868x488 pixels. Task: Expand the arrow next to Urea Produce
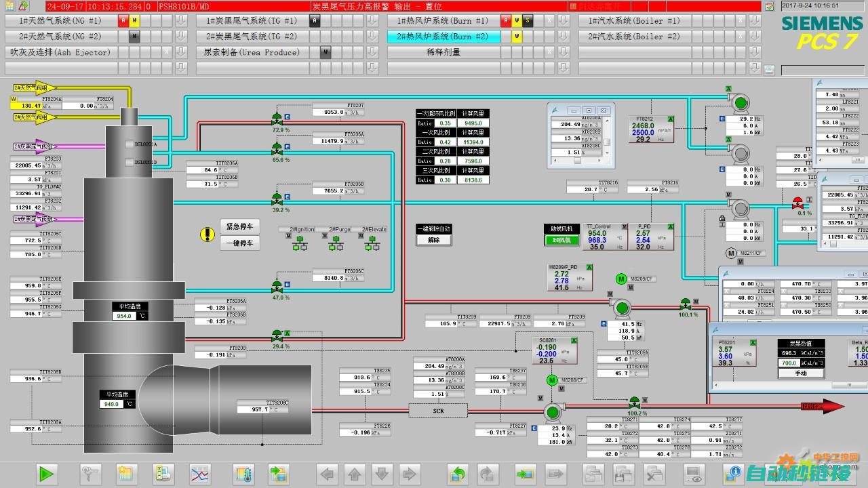[x=372, y=52]
